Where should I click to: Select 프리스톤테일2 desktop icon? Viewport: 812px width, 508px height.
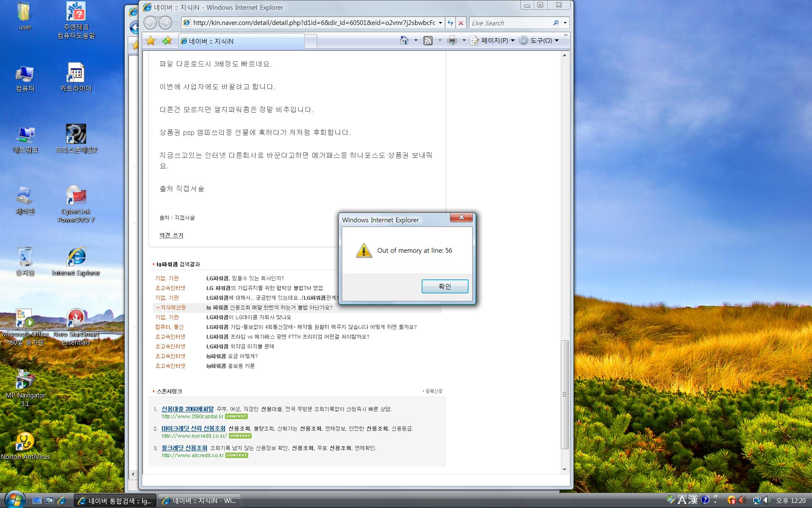click(76, 138)
